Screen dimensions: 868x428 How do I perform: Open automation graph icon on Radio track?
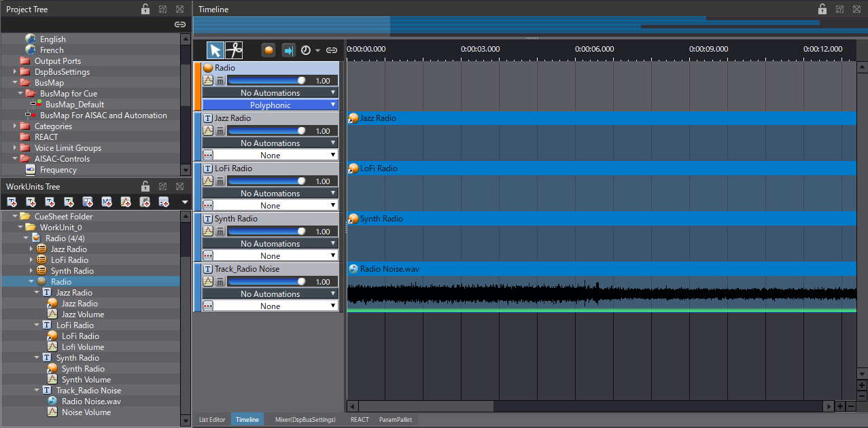(208, 81)
